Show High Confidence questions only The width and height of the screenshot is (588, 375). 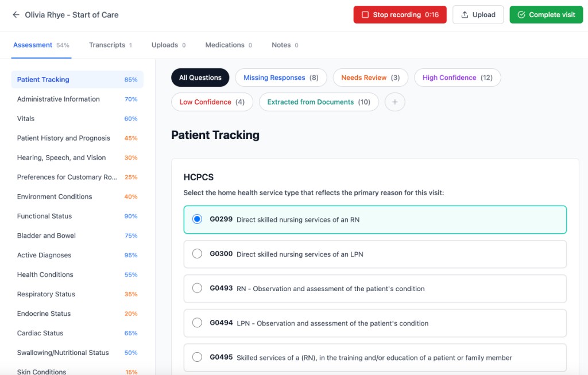tap(457, 78)
